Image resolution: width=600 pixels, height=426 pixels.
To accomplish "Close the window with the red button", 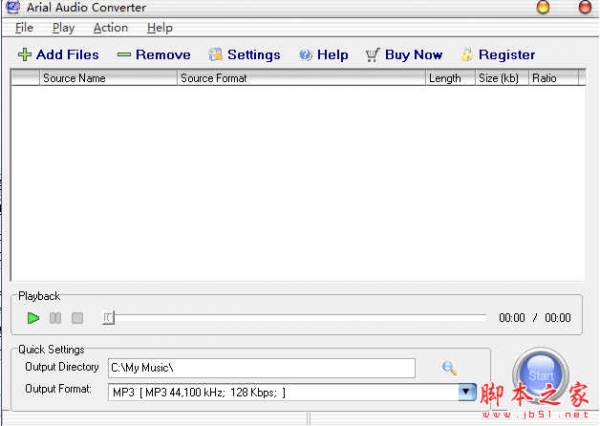I will (x=585, y=7).
